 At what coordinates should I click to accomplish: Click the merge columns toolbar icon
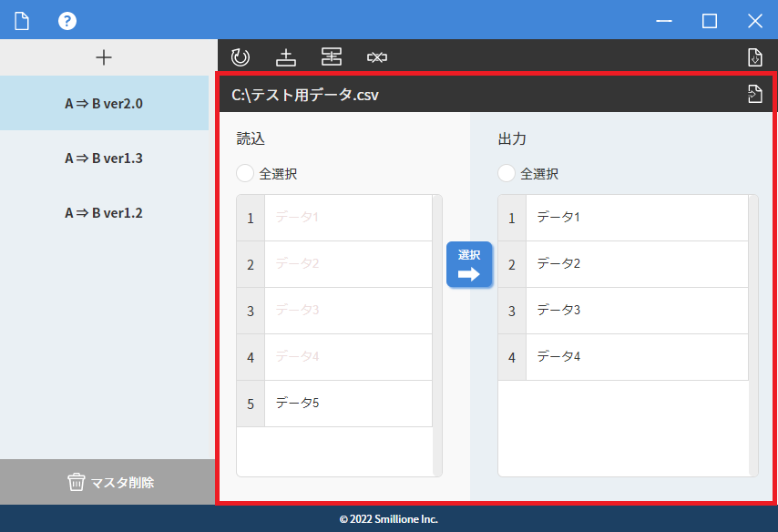pyautogui.click(x=332, y=57)
